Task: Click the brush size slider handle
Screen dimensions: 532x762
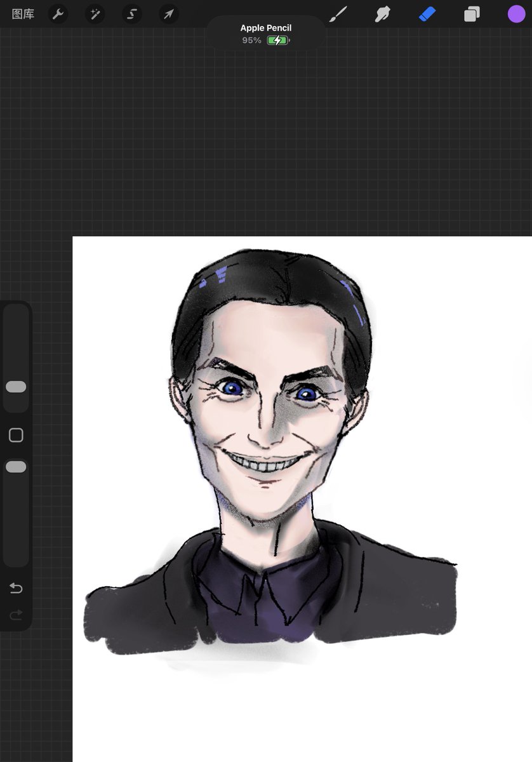Action: 16,387
